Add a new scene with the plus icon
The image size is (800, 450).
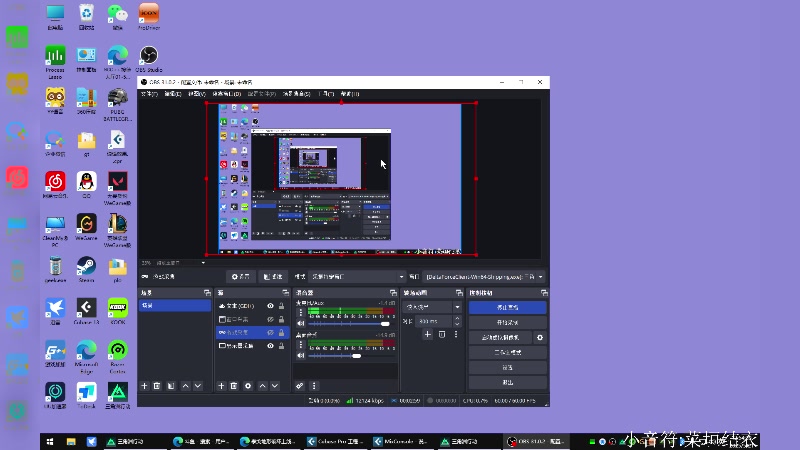click(144, 386)
